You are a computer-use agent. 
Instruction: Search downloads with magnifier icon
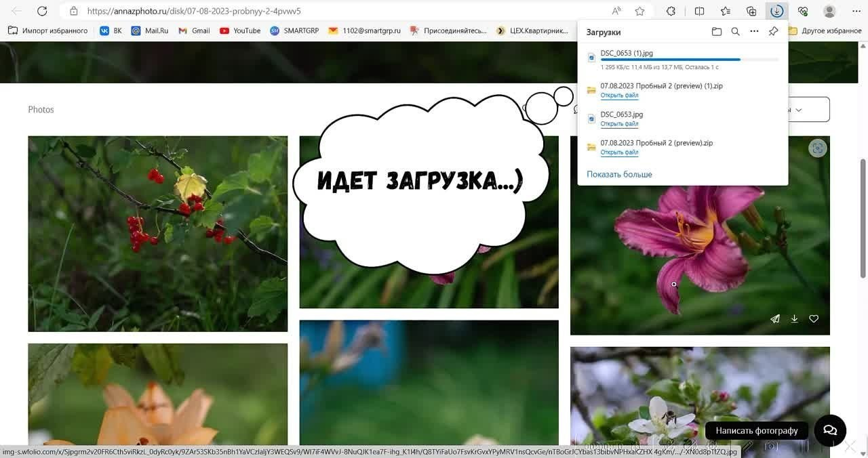pos(735,31)
